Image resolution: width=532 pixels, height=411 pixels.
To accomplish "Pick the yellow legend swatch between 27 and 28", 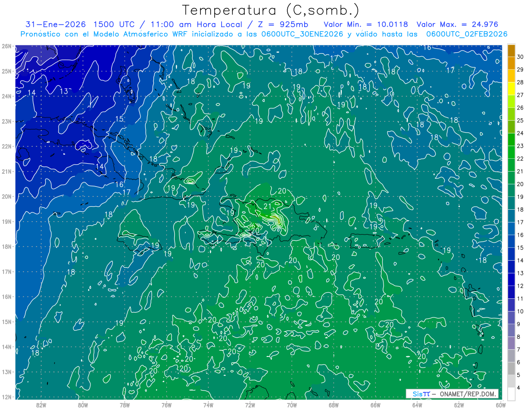I will pyautogui.click(x=511, y=89).
